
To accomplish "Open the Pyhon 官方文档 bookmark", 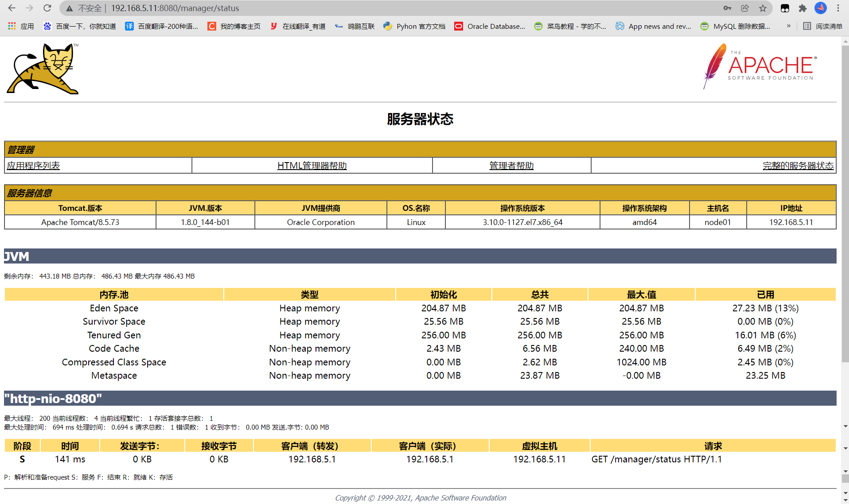I will [x=414, y=26].
